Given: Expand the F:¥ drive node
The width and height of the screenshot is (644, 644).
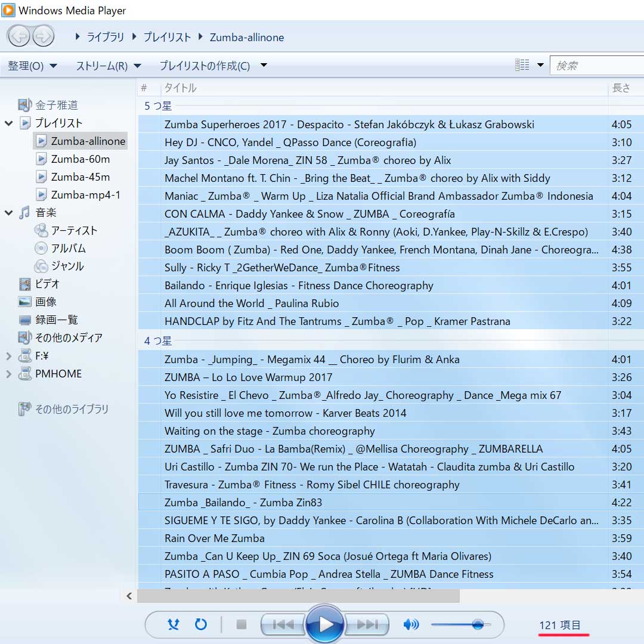Looking at the screenshot, I should click(x=8, y=356).
